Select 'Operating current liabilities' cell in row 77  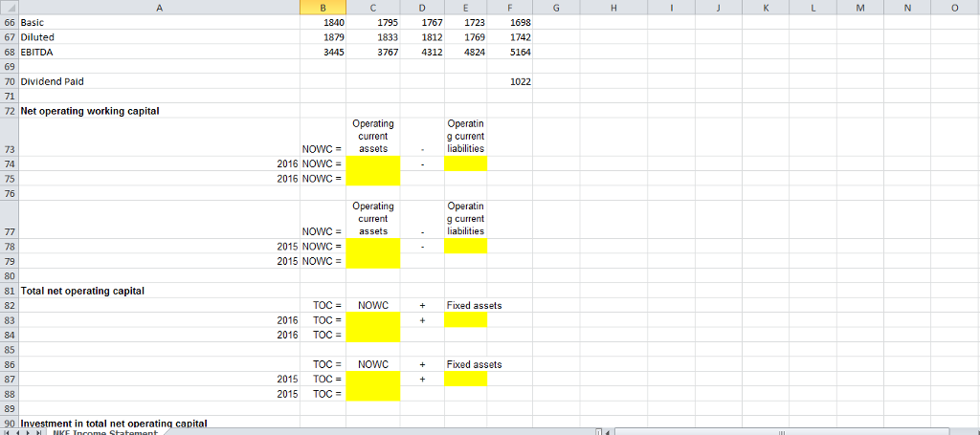pyautogui.click(x=466, y=219)
